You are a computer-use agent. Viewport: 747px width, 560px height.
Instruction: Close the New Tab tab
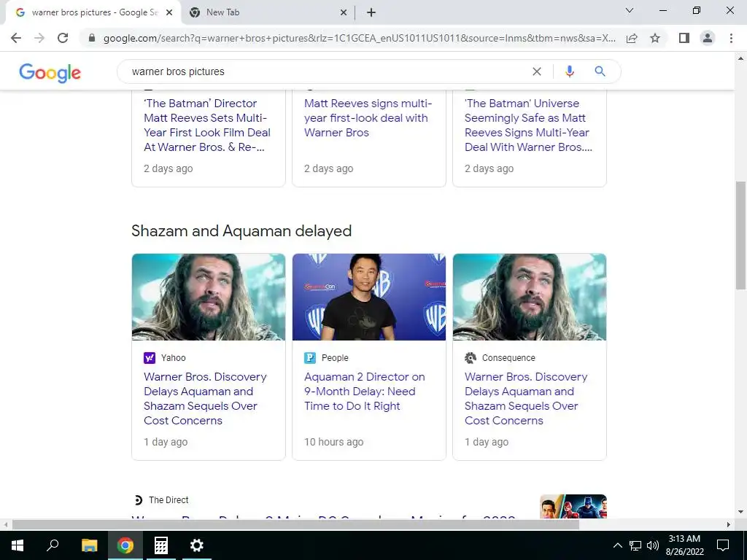(x=344, y=12)
